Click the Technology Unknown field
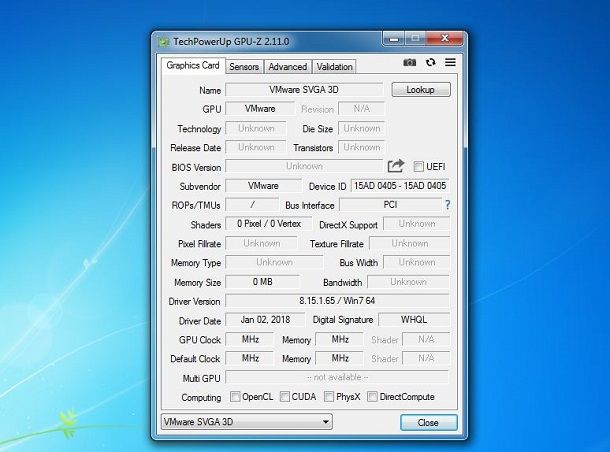The image size is (610, 452). point(256,128)
